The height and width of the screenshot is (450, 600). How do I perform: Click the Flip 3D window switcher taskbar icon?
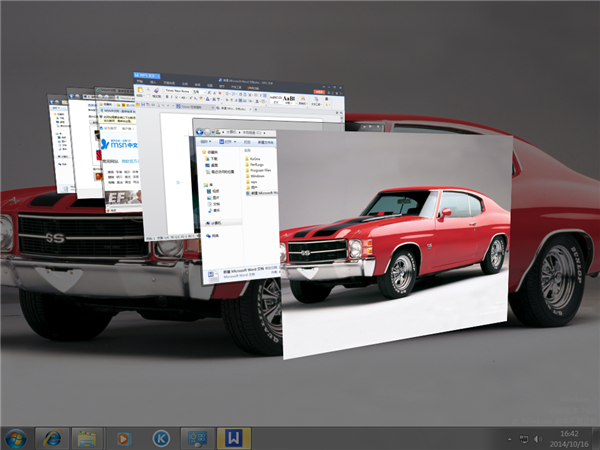[x=196, y=438]
